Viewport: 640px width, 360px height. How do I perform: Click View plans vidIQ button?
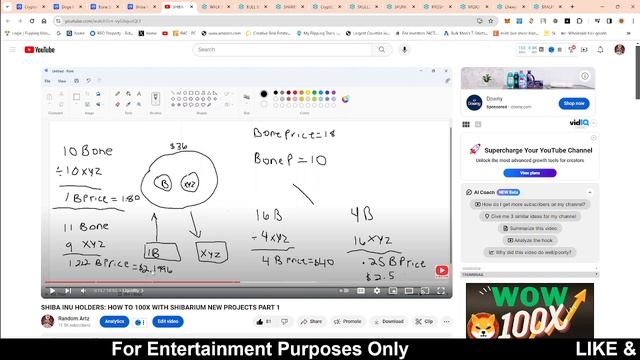(530, 173)
